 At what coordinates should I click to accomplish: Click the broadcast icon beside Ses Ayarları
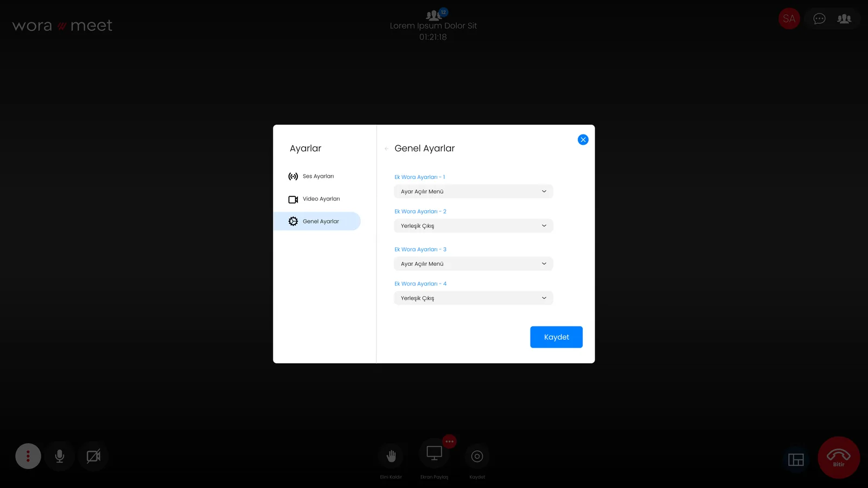[x=293, y=176]
